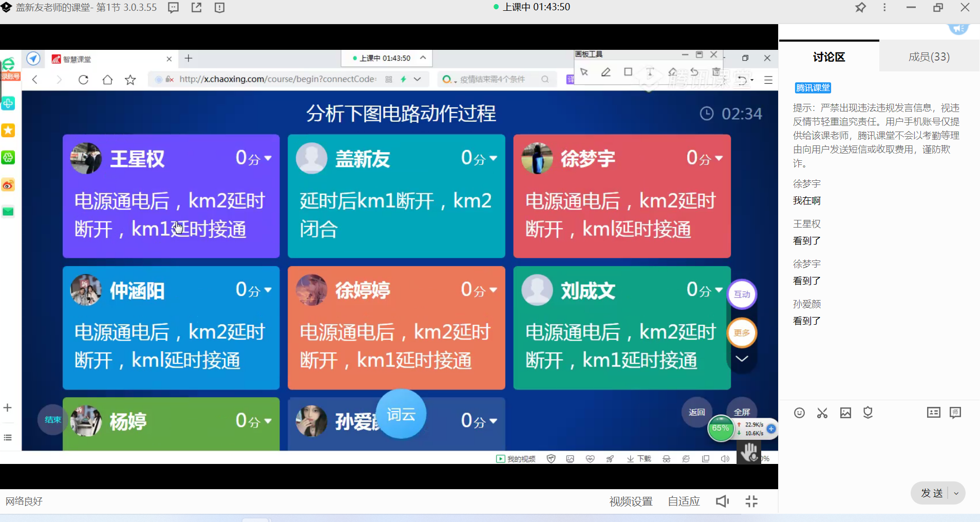Open 徐梦宇's score dropdown
The image size is (980, 522).
pyautogui.click(x=719, y=158)
